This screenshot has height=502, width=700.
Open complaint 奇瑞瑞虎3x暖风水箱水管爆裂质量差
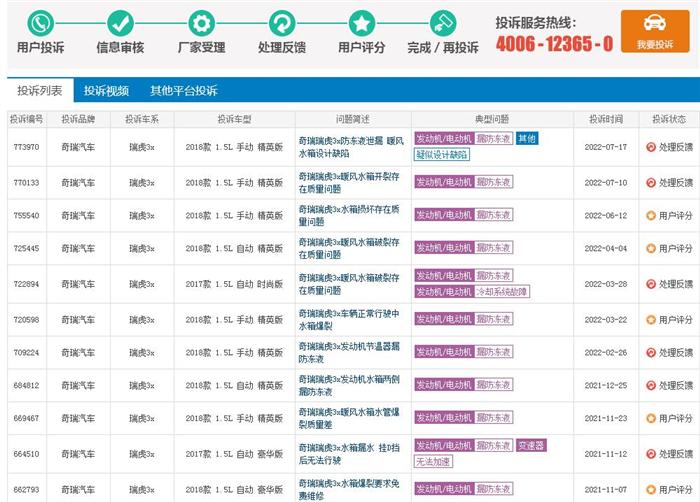click(349, 418)
